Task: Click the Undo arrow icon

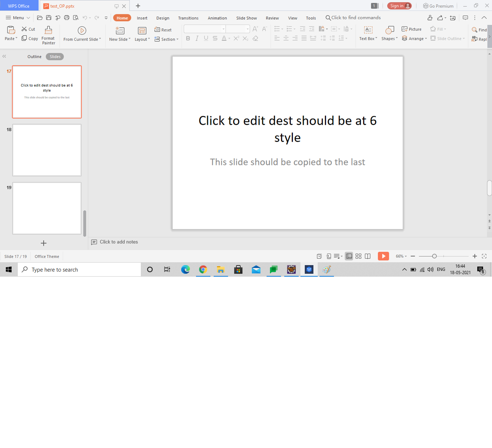Action: [85, 18]
